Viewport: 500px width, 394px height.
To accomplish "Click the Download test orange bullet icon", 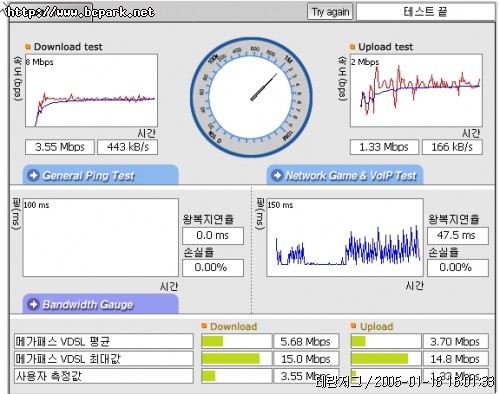I will (x=28, y=46).
